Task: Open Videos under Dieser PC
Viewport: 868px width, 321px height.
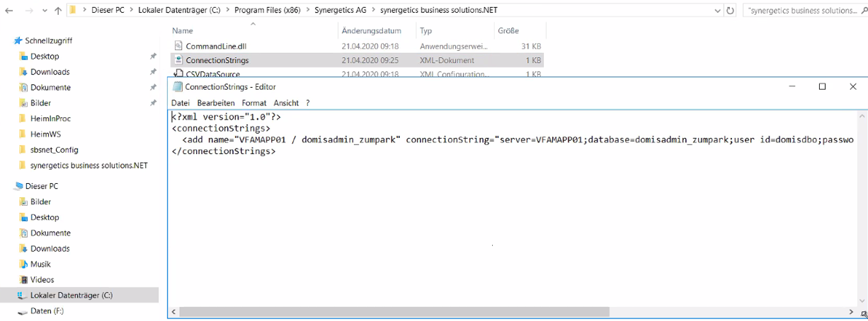Action: [42, 280]
